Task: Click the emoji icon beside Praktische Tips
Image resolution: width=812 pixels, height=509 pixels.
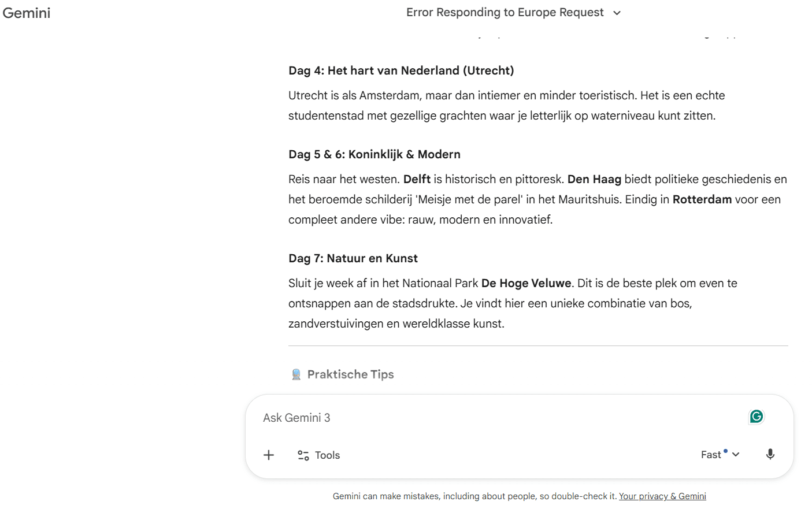Action: point(296,374)
